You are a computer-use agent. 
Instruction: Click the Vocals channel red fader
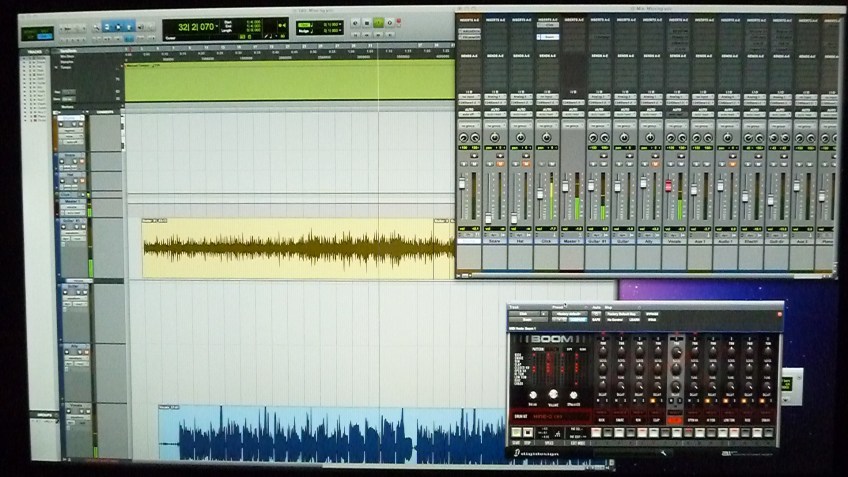pos(668,186)
